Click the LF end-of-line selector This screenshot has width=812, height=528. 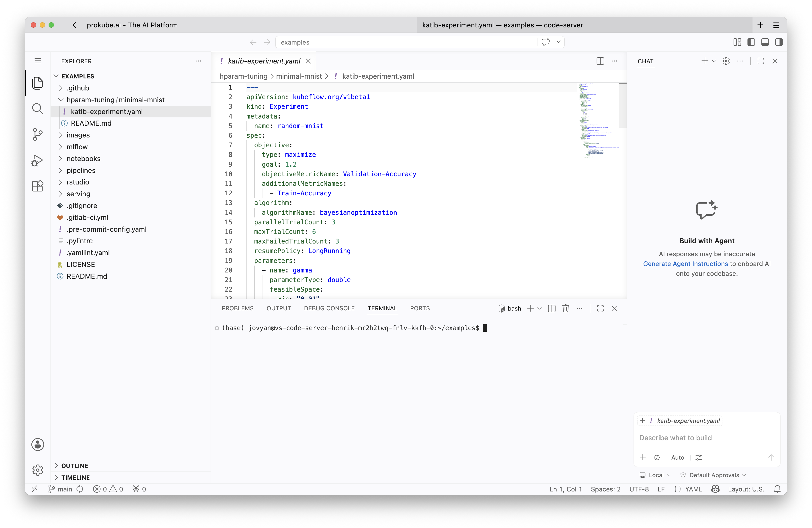point(661,489)
